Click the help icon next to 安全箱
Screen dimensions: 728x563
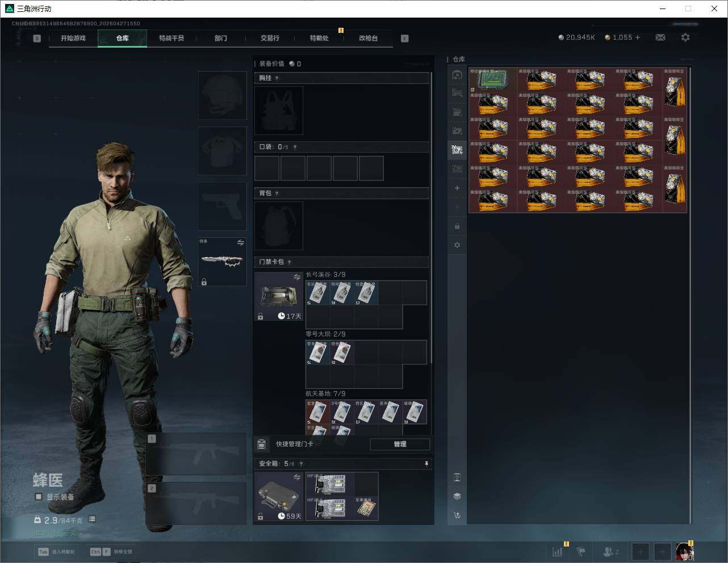[301, 464]
